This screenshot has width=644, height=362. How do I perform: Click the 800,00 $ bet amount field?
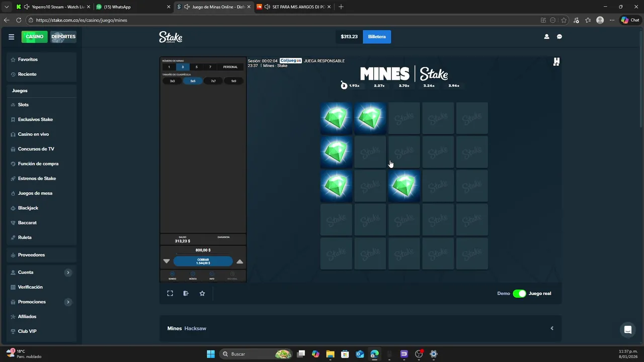point(203,250)
